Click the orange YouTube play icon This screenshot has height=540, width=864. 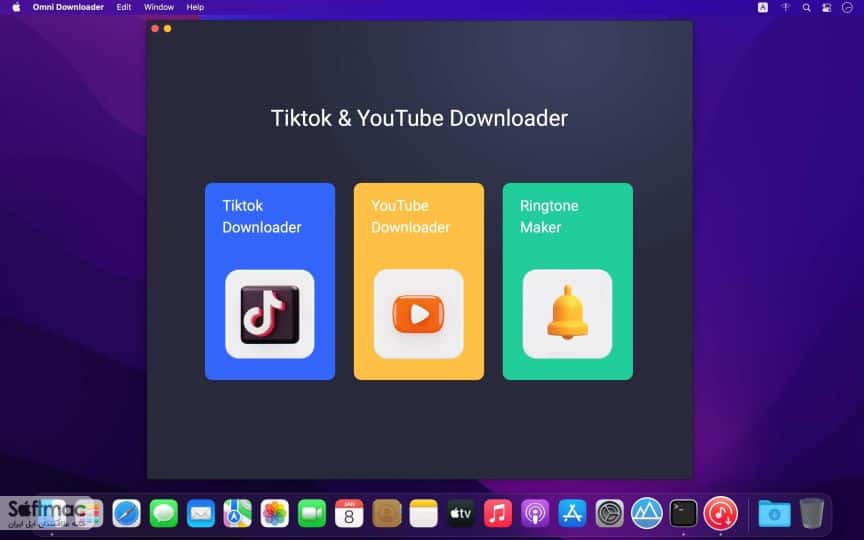[419, 314]
